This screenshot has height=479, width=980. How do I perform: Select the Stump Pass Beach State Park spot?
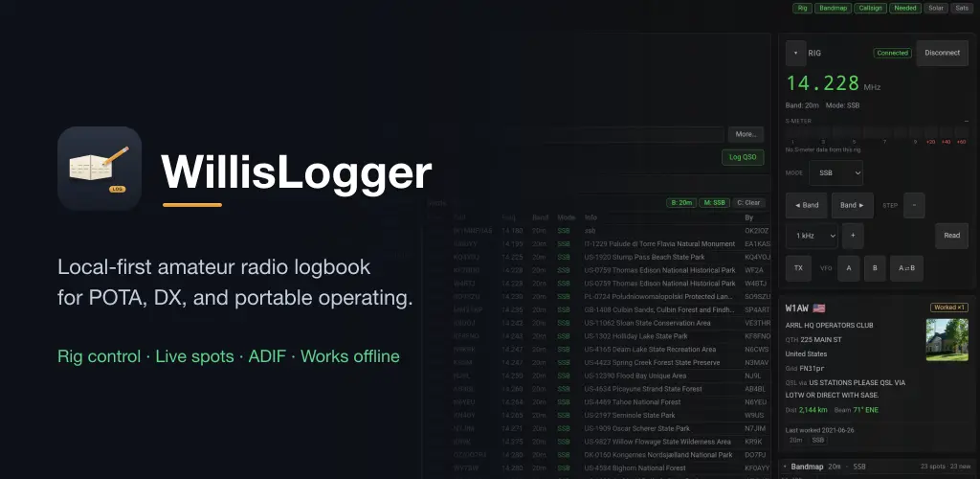click(599, 257)
